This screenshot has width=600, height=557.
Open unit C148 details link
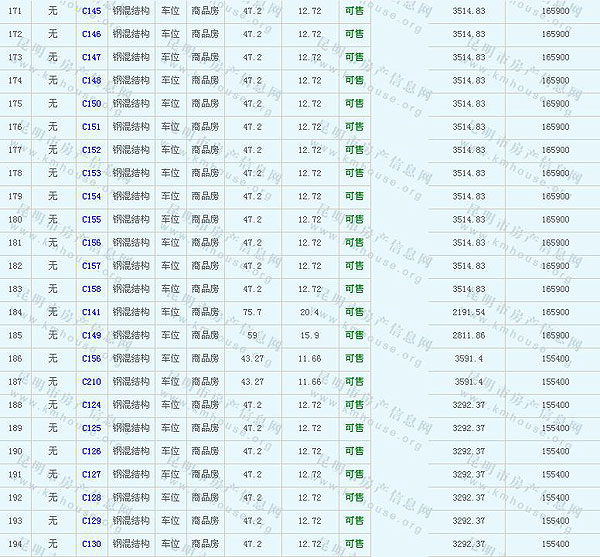coord(91,80)
